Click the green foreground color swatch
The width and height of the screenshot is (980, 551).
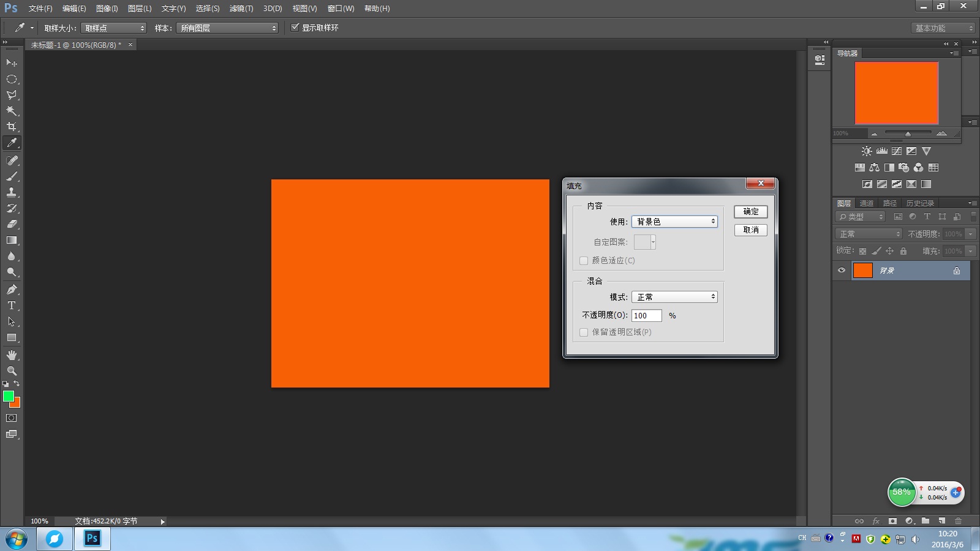tap(7, 395)
